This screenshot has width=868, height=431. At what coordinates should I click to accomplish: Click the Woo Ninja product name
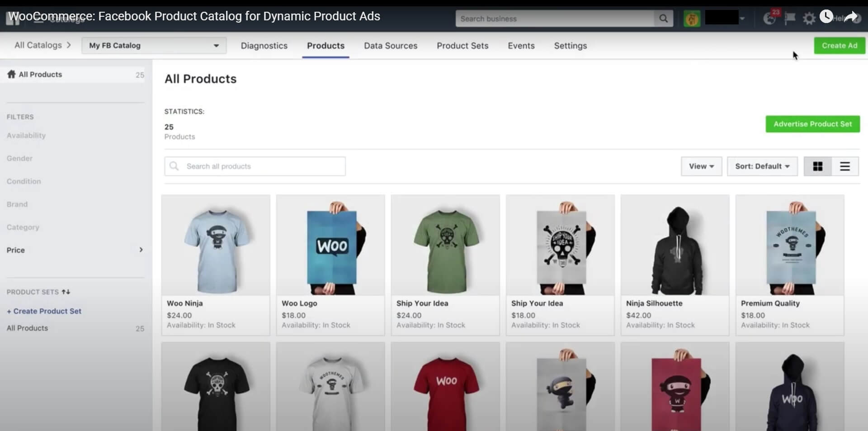click(185, 303)
